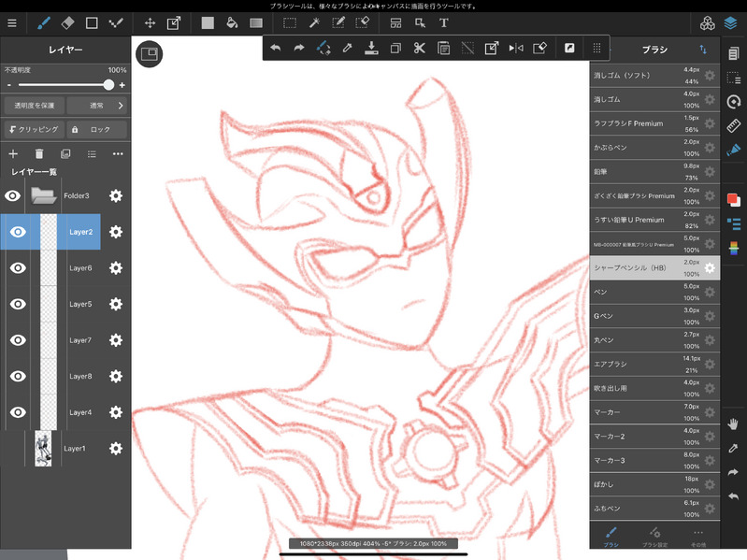The height and width of the screenshot is (560, 747).
Task: Select the Brush tool in top toolbar
Action: [x=44, y=22]
